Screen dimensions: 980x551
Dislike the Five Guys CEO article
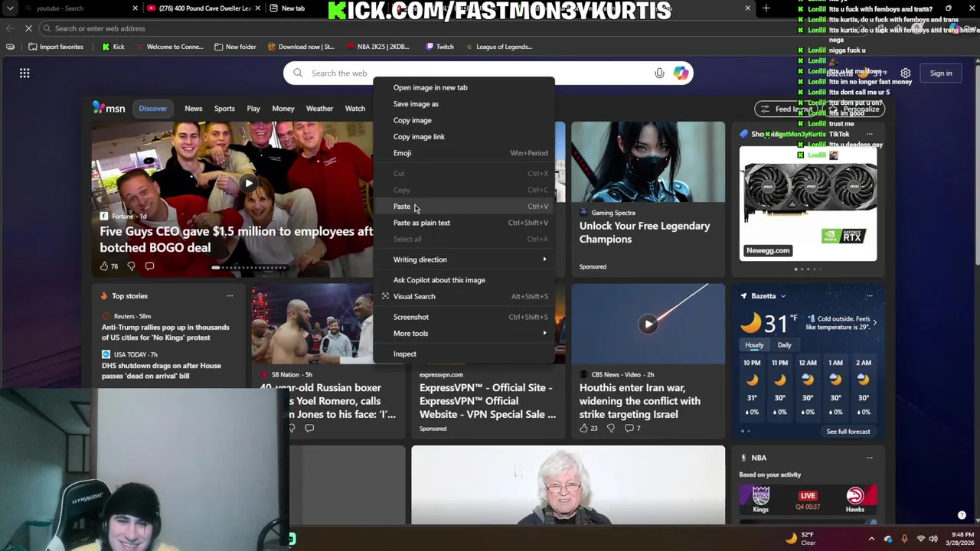point(131,266)
